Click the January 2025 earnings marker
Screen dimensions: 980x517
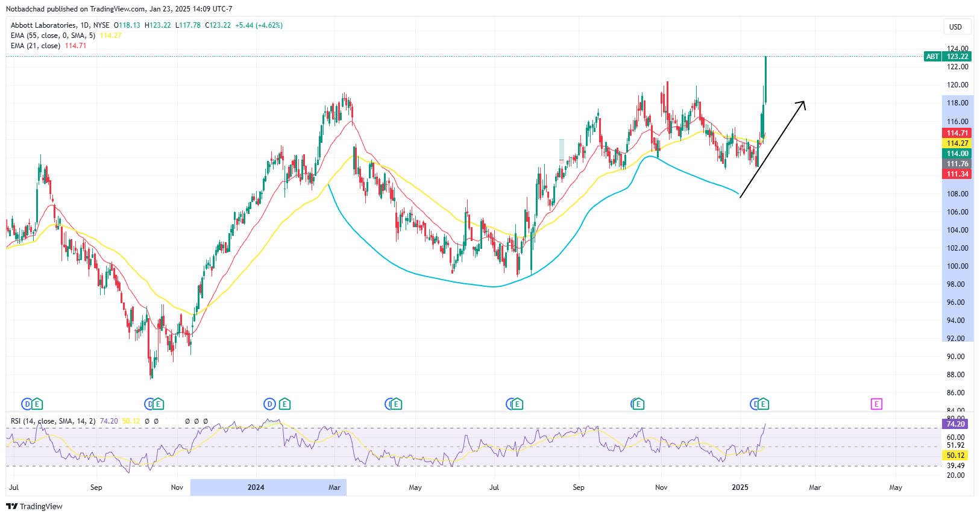(764, 404)
